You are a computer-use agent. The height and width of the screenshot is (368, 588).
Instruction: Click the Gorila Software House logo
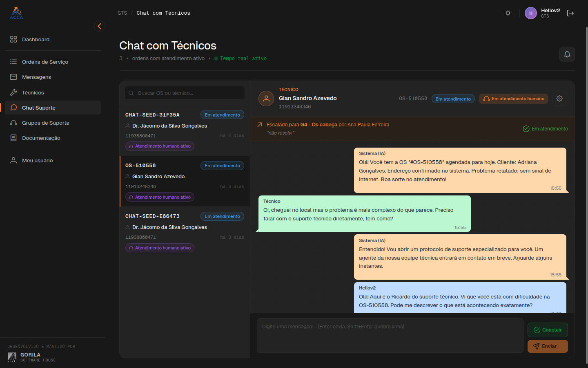coord(12,357)
